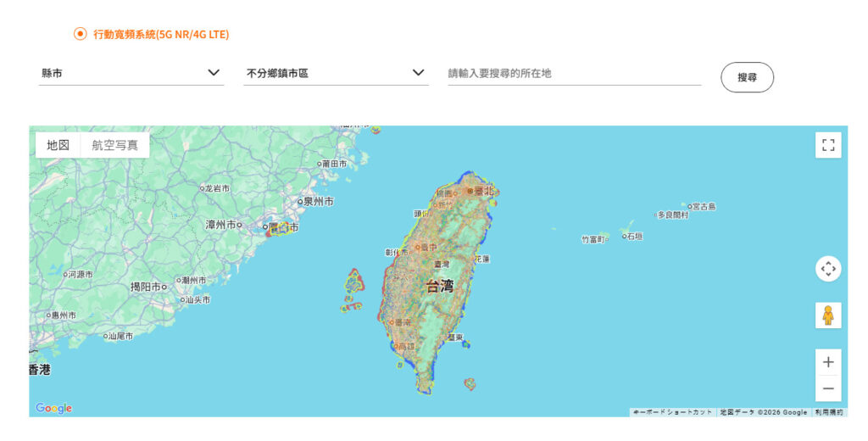The image size is (868, 441).
Task: Click 竹富町 label on map
Action: 593,239
